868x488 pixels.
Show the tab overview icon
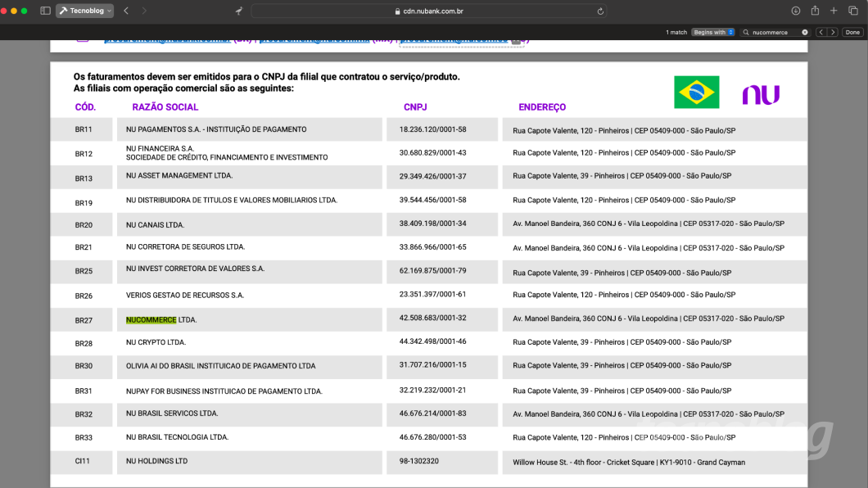[x=853, y=11]
